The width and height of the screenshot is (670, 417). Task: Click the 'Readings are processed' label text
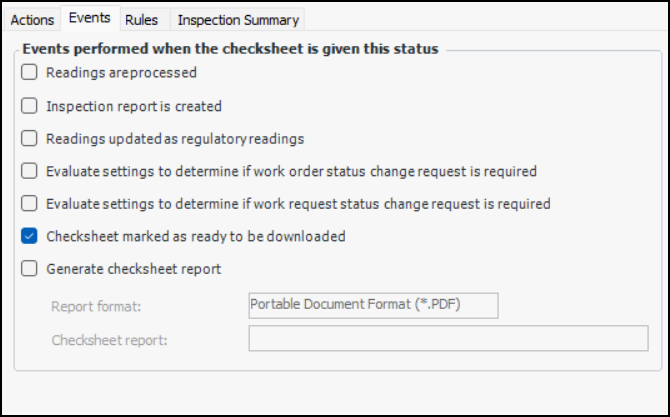(x=121, y=73)
